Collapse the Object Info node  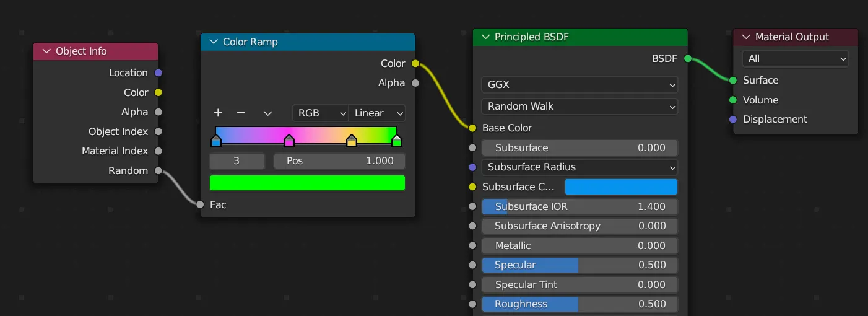[46, 51]
